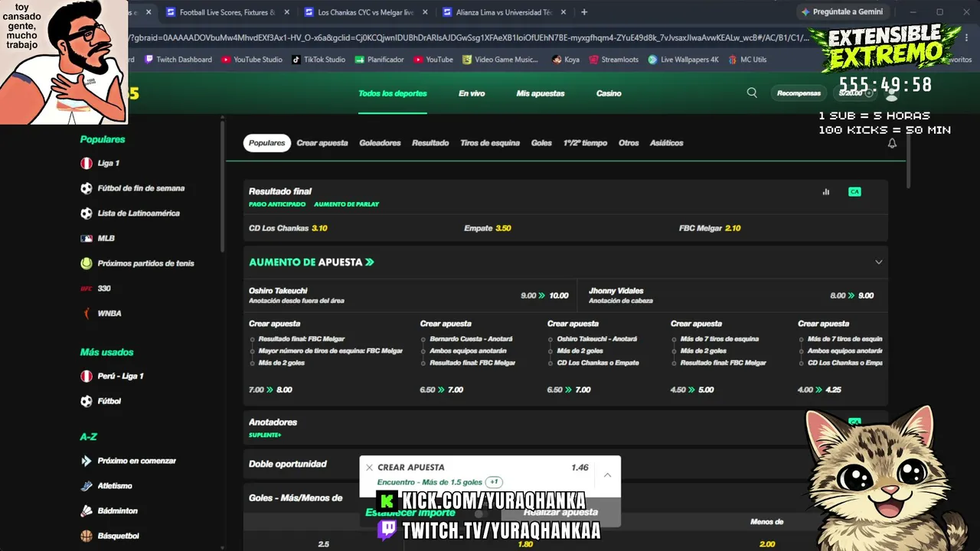Expand the bet slip chevron arrow
This screenshot has width=980, height=551.
pyautogui.click(x=607, y=475)
